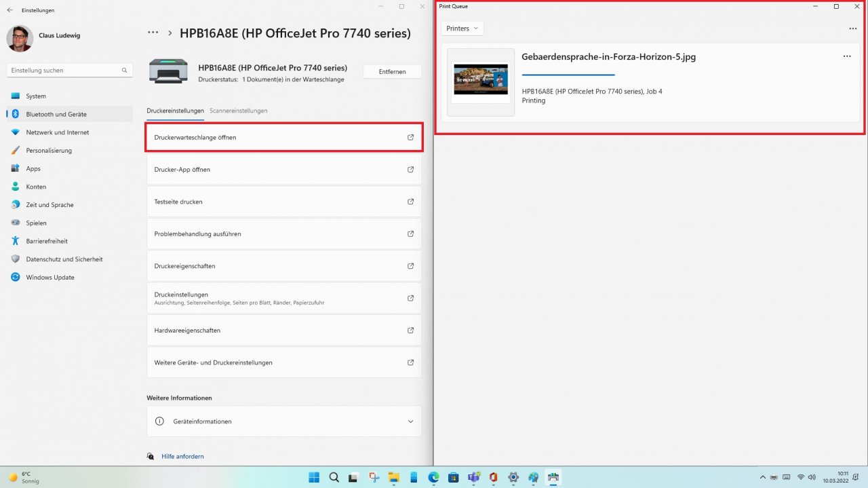868x488 pixels.
Task: Open Hardwareeigenschaften
Action: [284, 331]
